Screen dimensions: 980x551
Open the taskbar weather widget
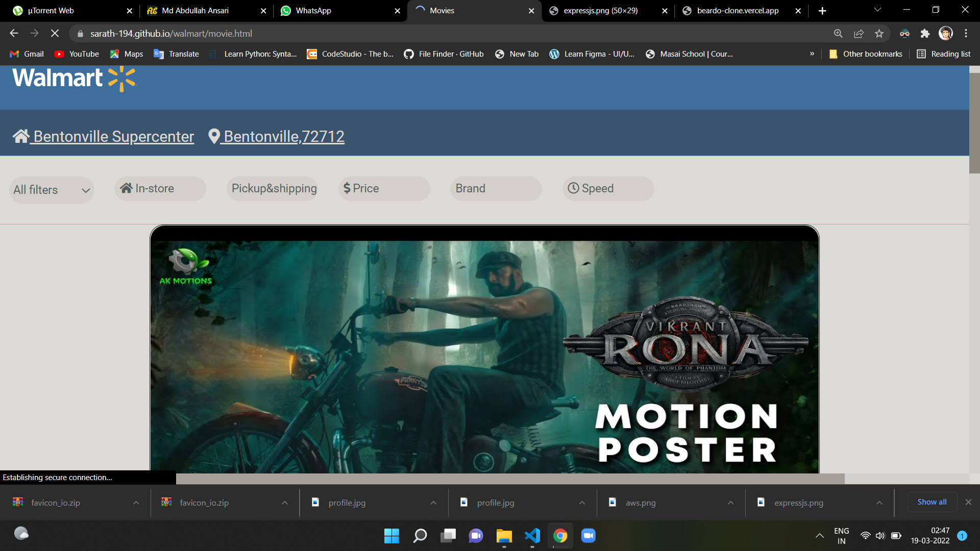21,534
